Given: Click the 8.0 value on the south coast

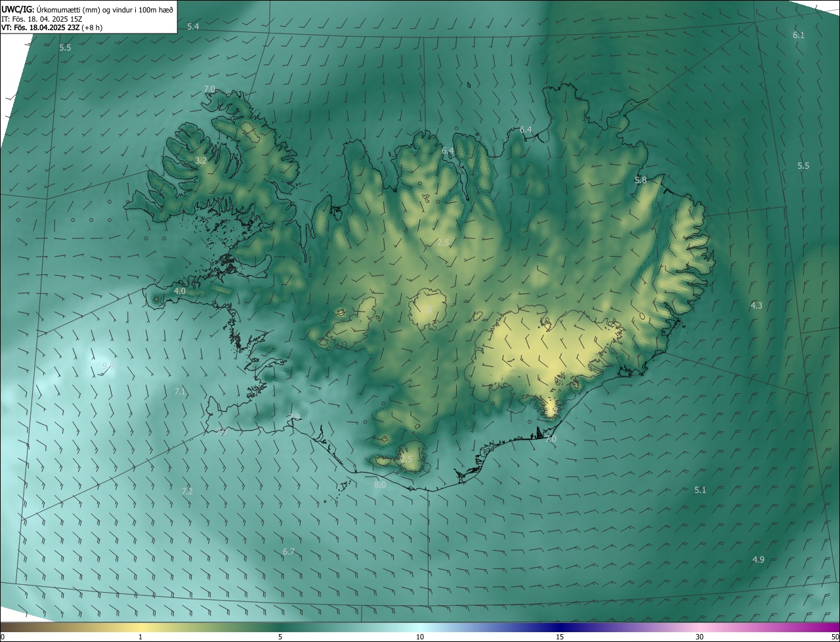Looking at the screenshot, I should click(380, 484).
